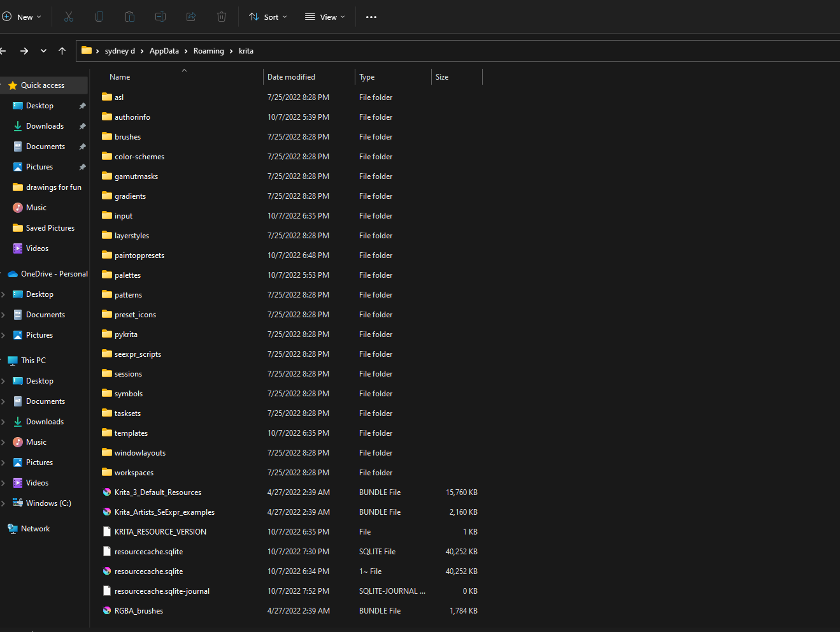The height and width of the screenshot is (632, 840).
Task: Open the New dropdown menu
Action: (22, 17)
